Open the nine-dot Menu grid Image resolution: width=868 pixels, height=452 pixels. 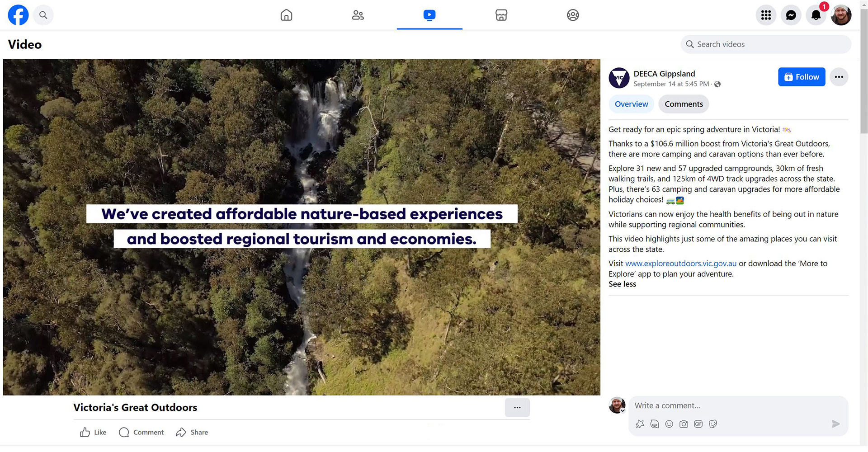766,15
